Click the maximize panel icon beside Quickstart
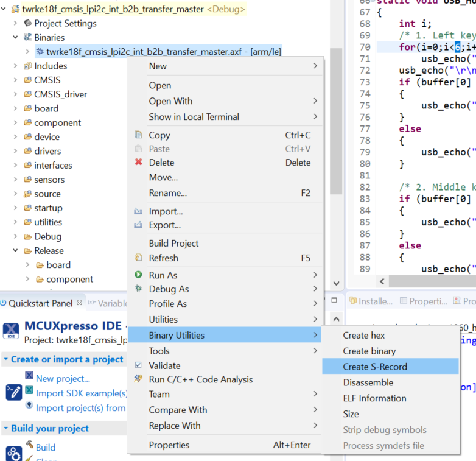 [334, 300]
